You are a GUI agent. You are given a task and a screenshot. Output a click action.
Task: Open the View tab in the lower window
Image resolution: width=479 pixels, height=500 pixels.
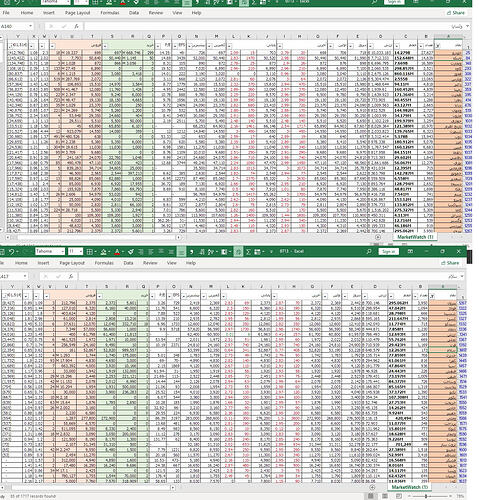(172, 263)
